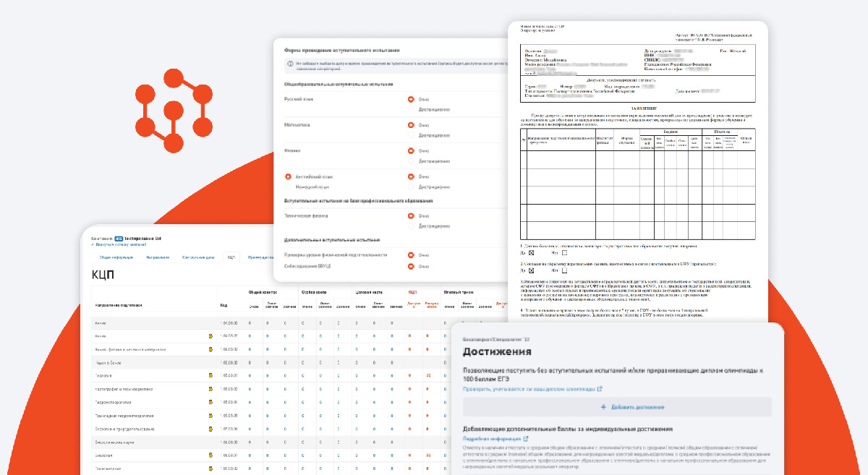Click the yellow icon in the Экология и природопользование row
Screen dimensions: 868x475
coord(210,429)
